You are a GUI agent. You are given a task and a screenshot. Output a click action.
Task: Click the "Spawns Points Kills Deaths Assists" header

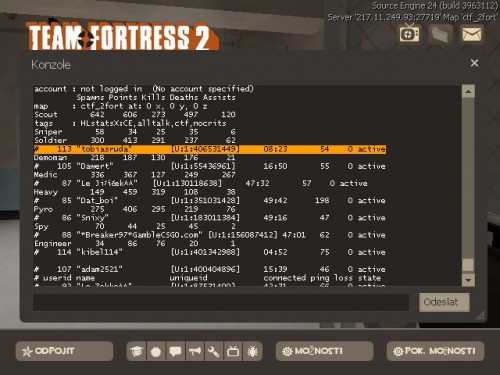pos(156,98)
